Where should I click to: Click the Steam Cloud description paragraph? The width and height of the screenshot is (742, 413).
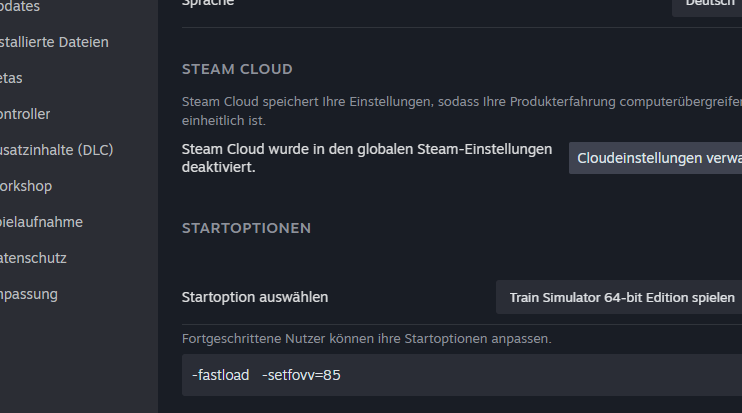pos(460,110)
